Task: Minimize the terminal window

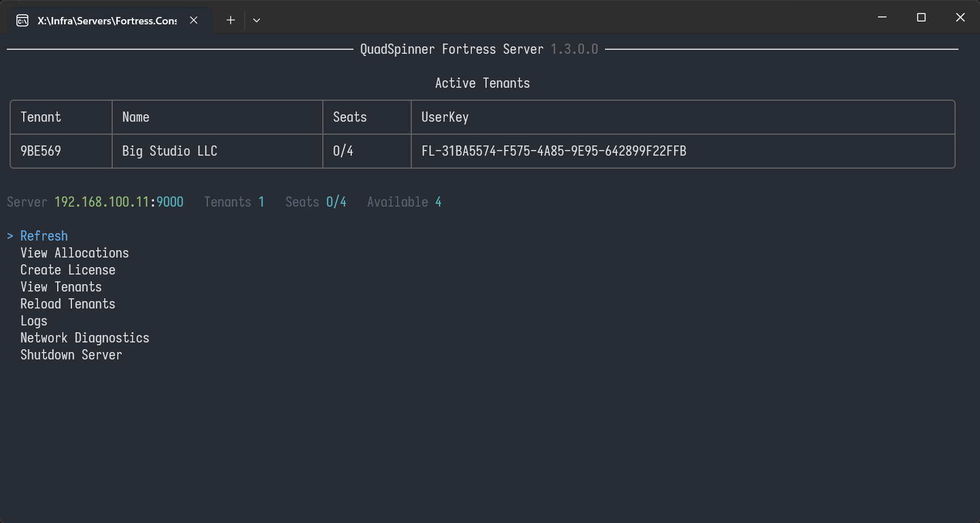Action: 882,18
